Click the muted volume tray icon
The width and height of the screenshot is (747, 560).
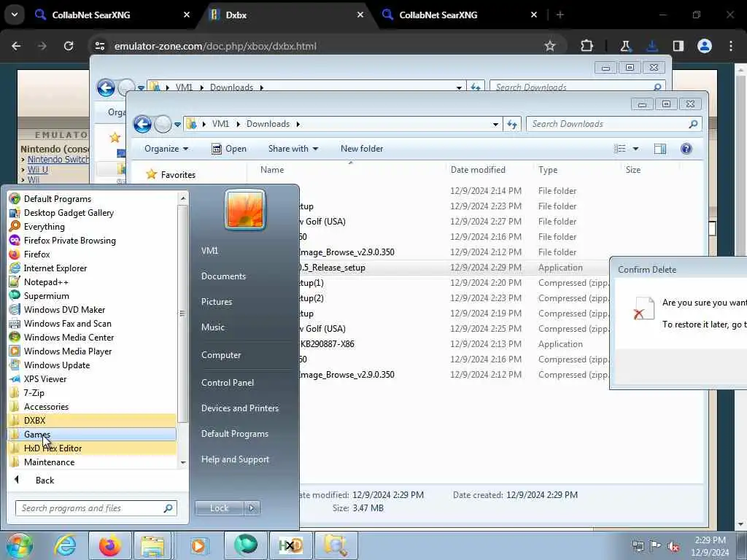click(x=673, y=547)
